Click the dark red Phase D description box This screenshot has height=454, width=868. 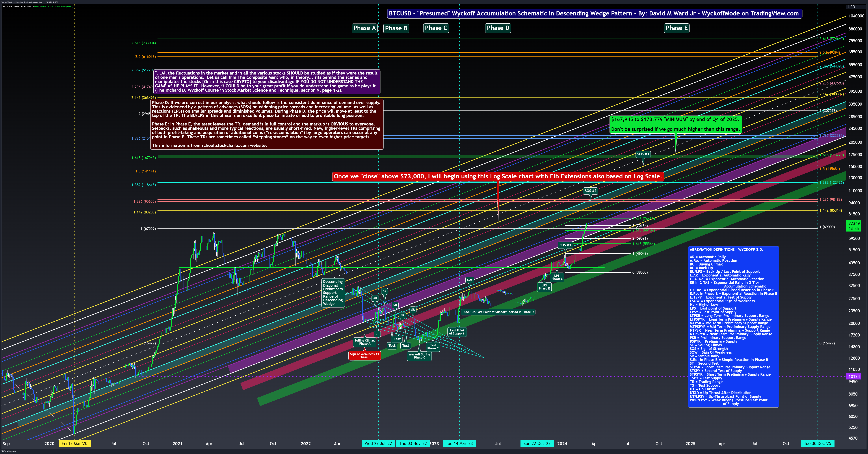267,124
